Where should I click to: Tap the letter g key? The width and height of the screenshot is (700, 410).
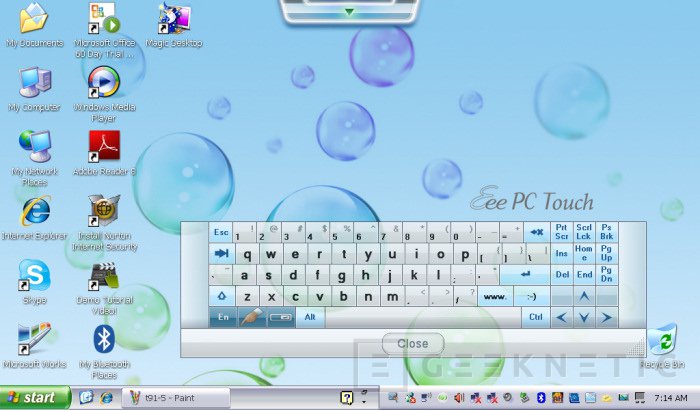pos(341,275)
